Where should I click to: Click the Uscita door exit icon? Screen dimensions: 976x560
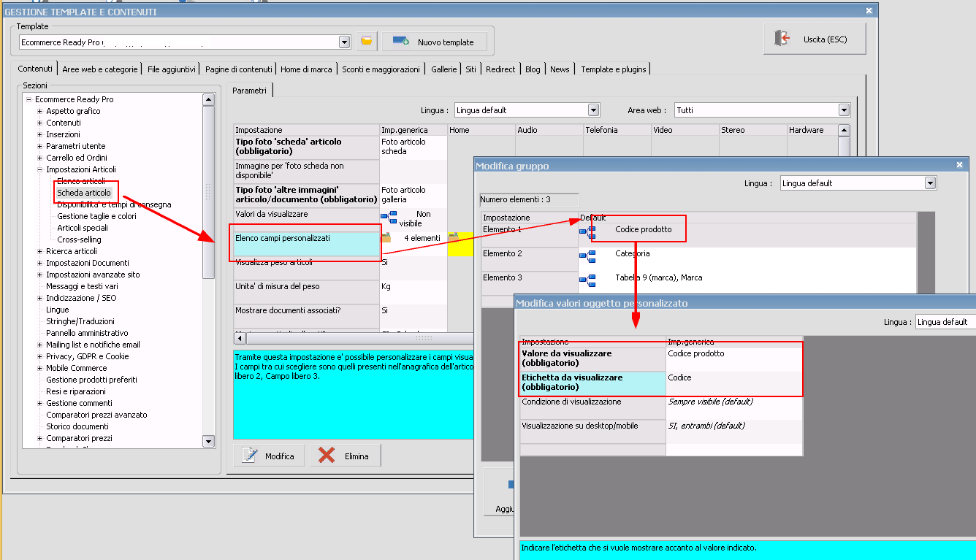782,38
